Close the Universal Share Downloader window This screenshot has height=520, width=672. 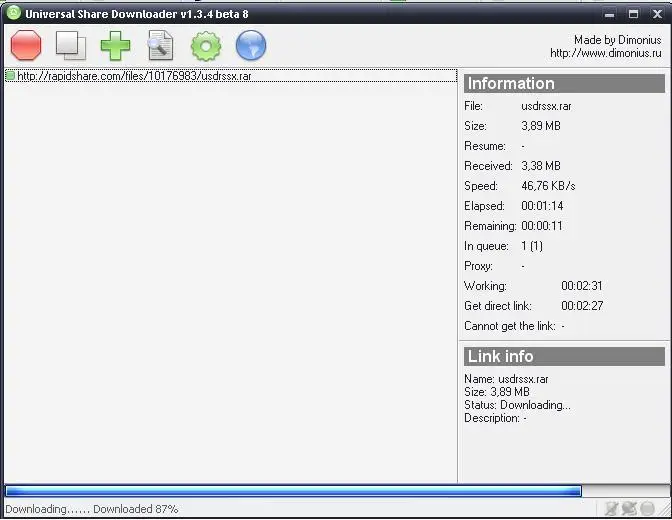click(657, 14)
